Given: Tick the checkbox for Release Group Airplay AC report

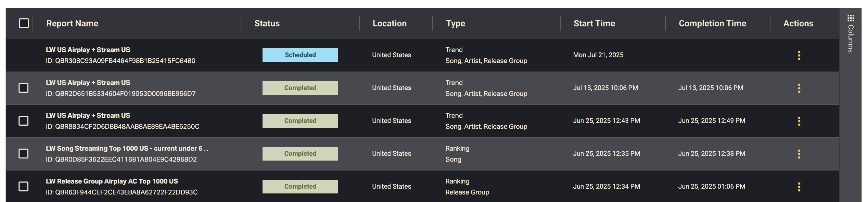Looking at the screenshot, I should 23,187.
